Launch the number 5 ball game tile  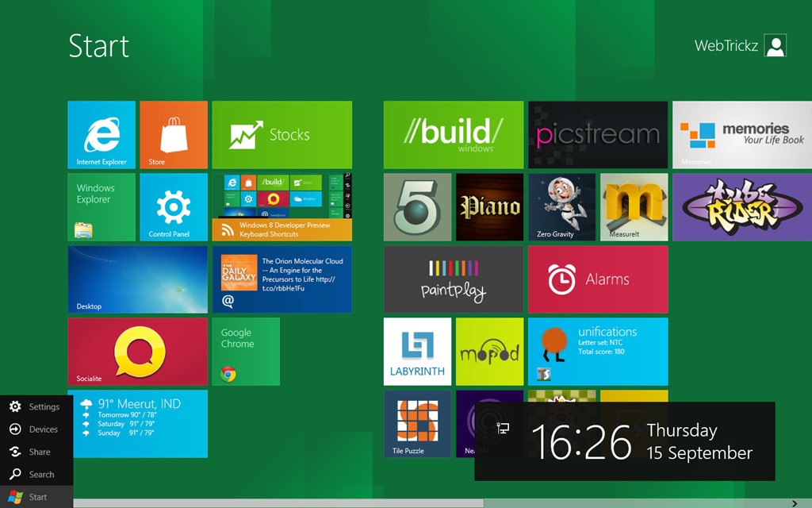coord(417,207)
